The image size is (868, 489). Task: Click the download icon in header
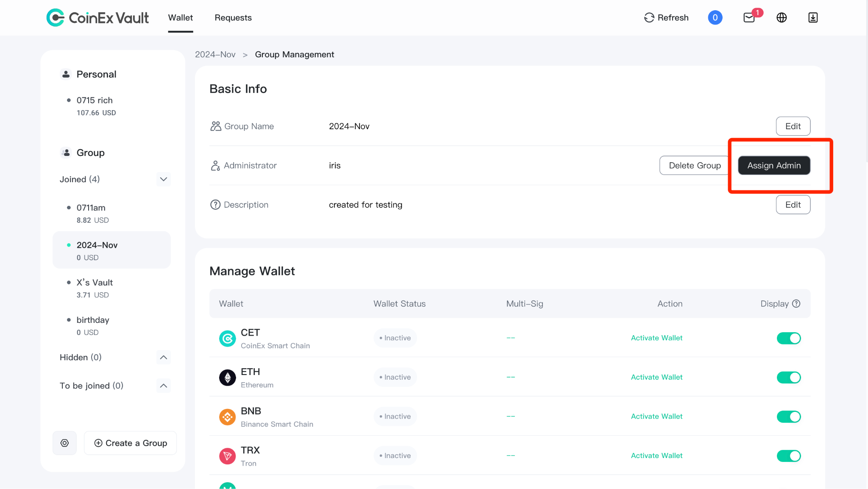click(812, 17)
